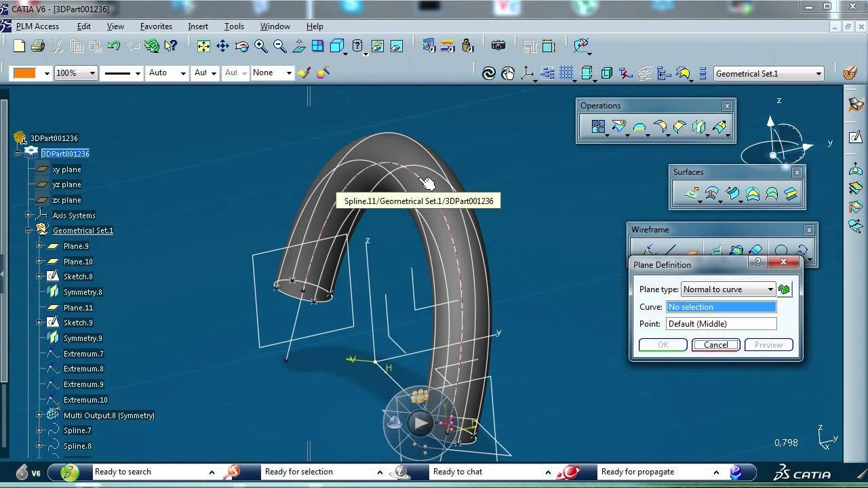Open the Geometrical Set.1 combo box
Viewport: 868px width, 488px height.
click(x=818, y=74)
